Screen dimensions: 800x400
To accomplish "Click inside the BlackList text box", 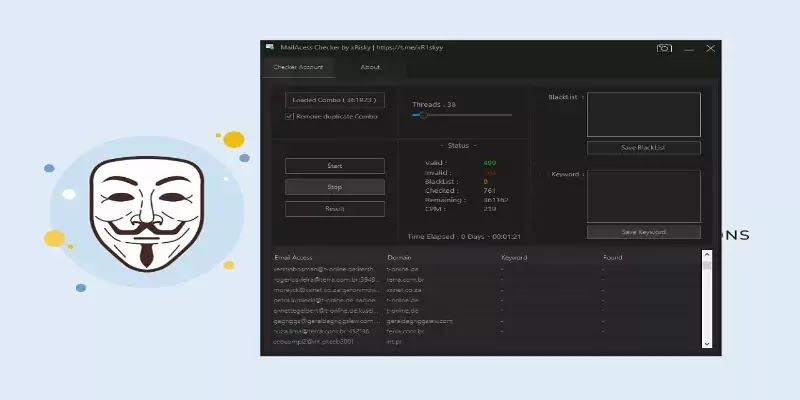I will (x=644, y=114).
